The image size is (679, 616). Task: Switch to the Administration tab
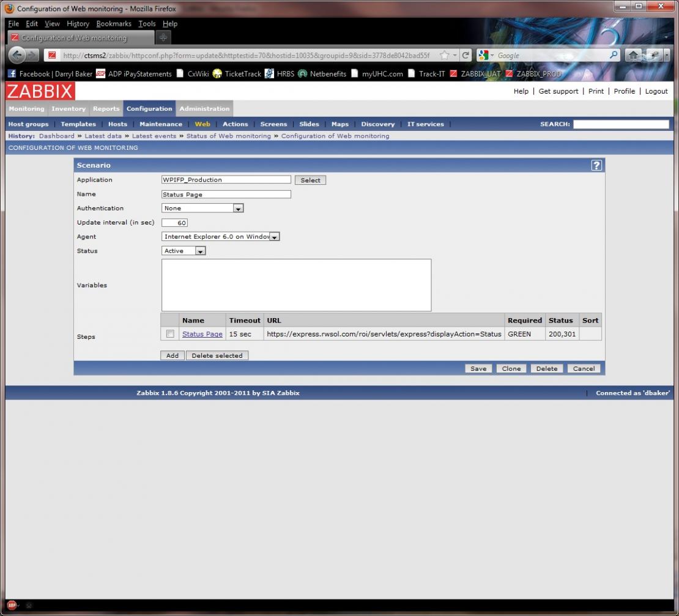(204, 109)
